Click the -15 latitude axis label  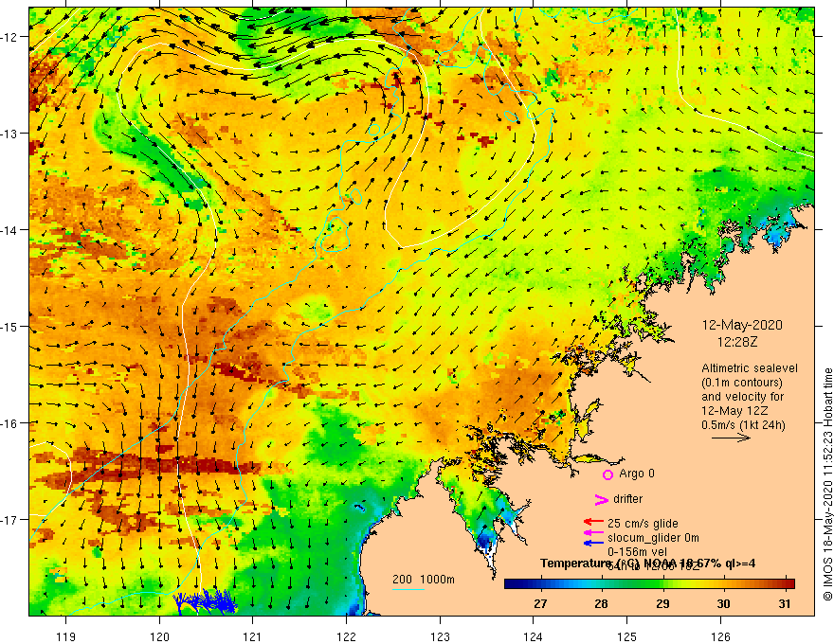click(x=10, y=326)
